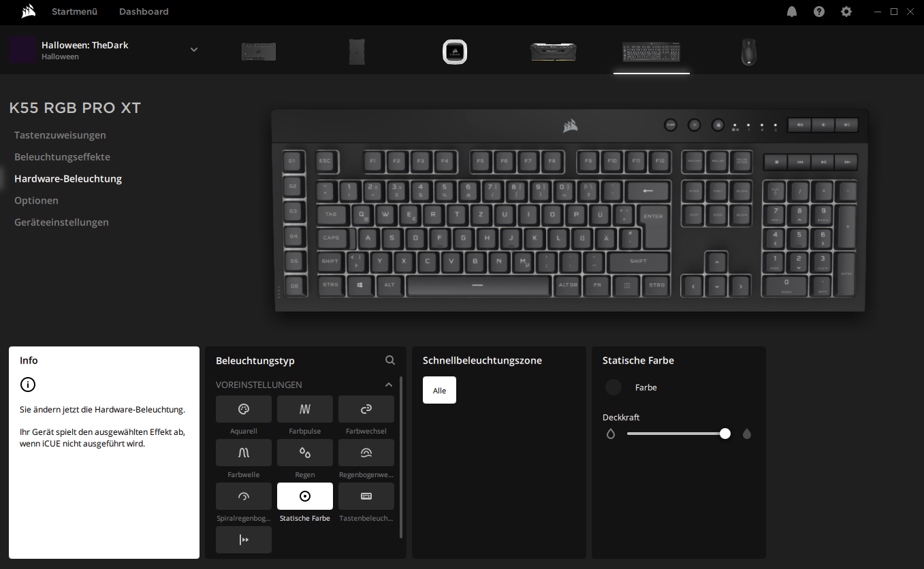The image size is (924, 569).
Task: Click the media stop key on keyboard image
Action: [776, 162]
